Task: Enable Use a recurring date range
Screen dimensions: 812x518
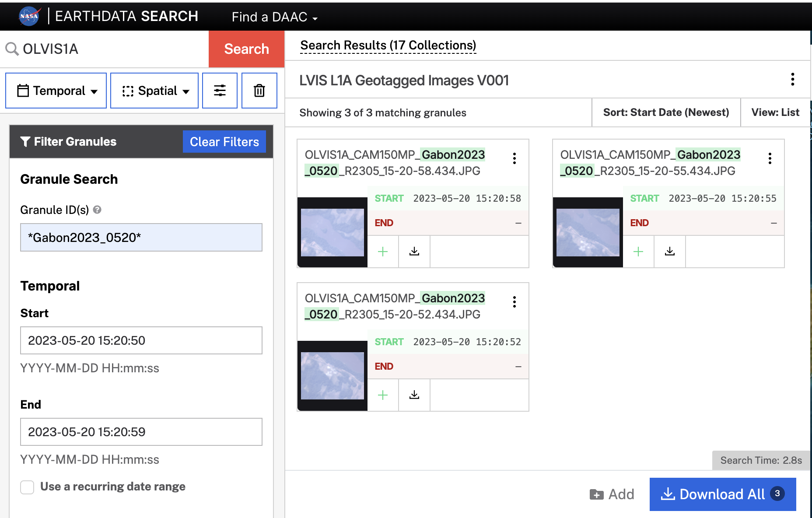Action: (27, 487)
